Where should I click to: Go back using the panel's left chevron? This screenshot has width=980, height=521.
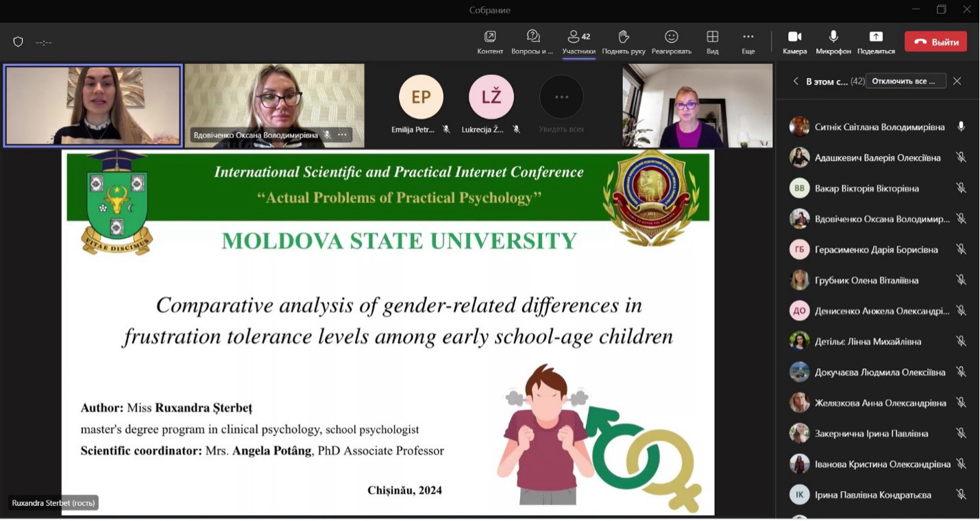[x=796, y=81]
